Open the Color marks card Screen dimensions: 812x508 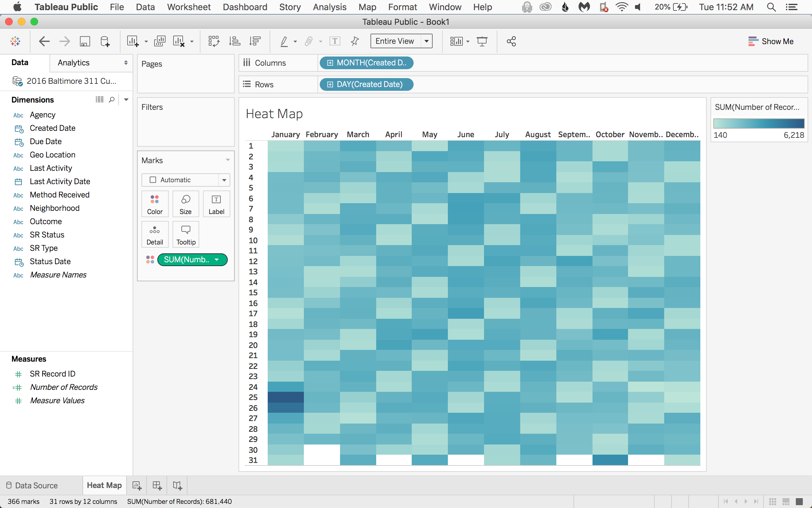pos(155,204)
